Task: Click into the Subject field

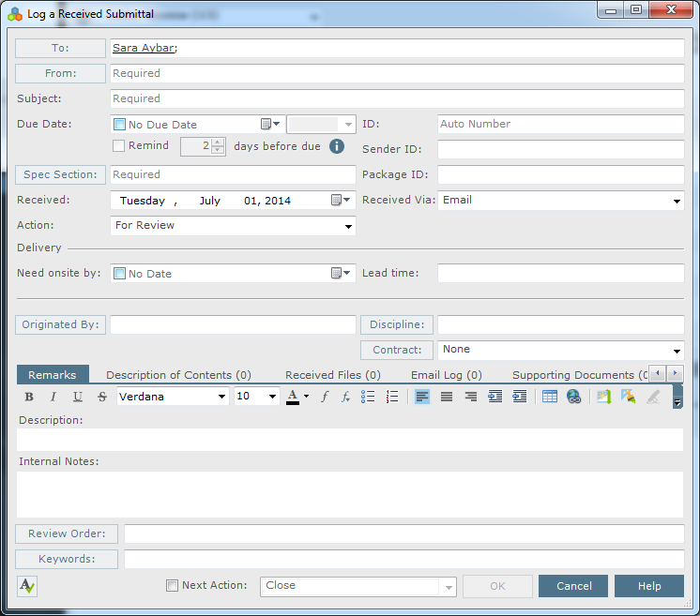Action: pos(397,98)
